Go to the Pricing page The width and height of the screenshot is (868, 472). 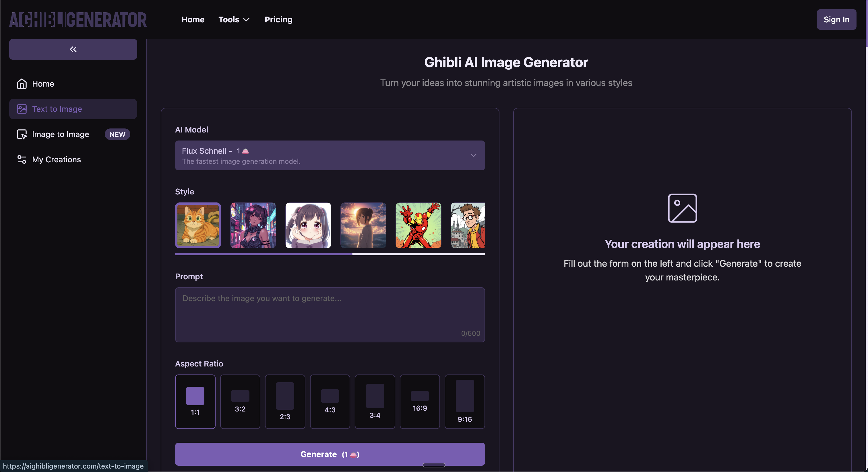click(278, 19)
